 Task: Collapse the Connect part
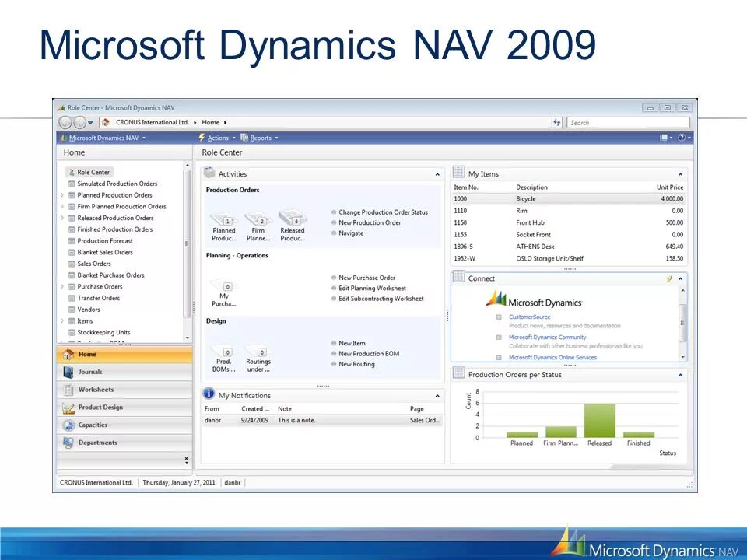coord(680,279)
